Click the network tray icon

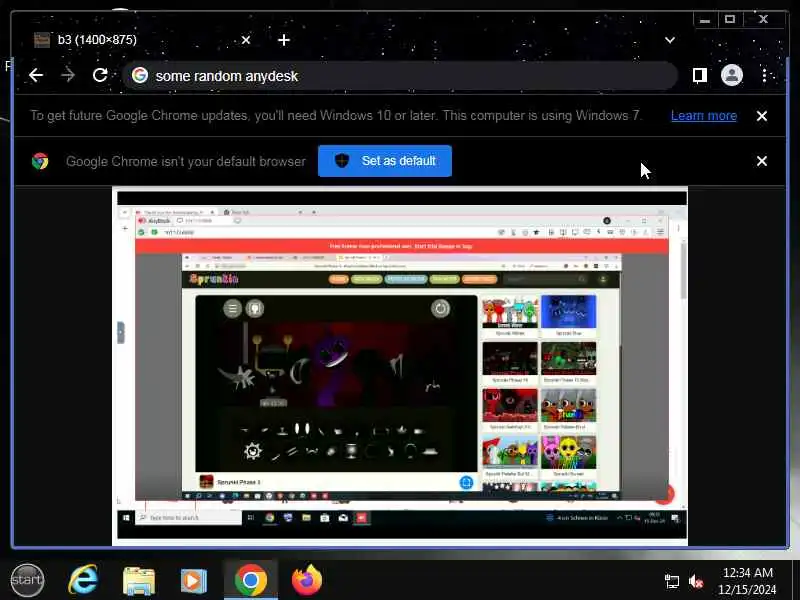[x=671, y=581]
